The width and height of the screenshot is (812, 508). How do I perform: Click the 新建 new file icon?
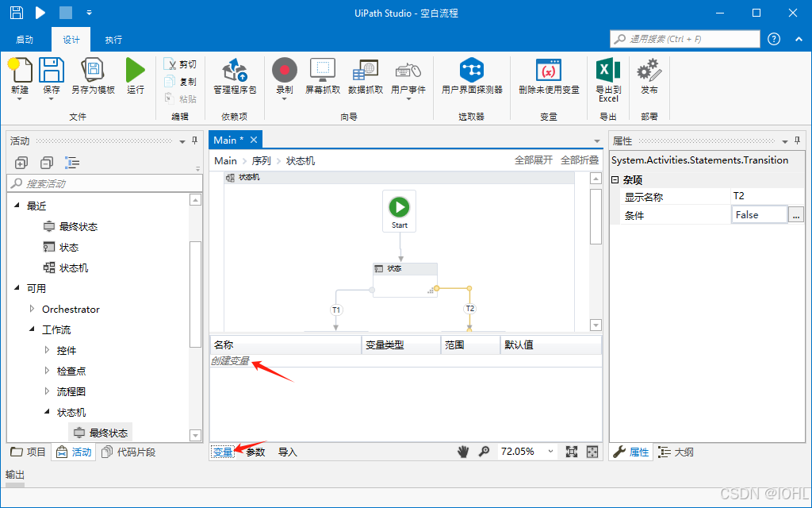[x=20, y=70]
